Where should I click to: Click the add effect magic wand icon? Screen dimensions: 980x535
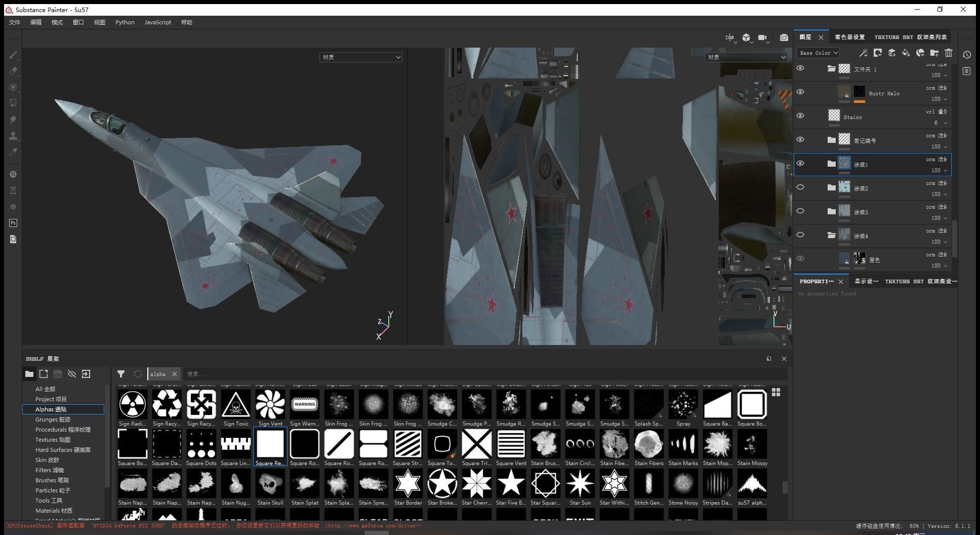864,53
